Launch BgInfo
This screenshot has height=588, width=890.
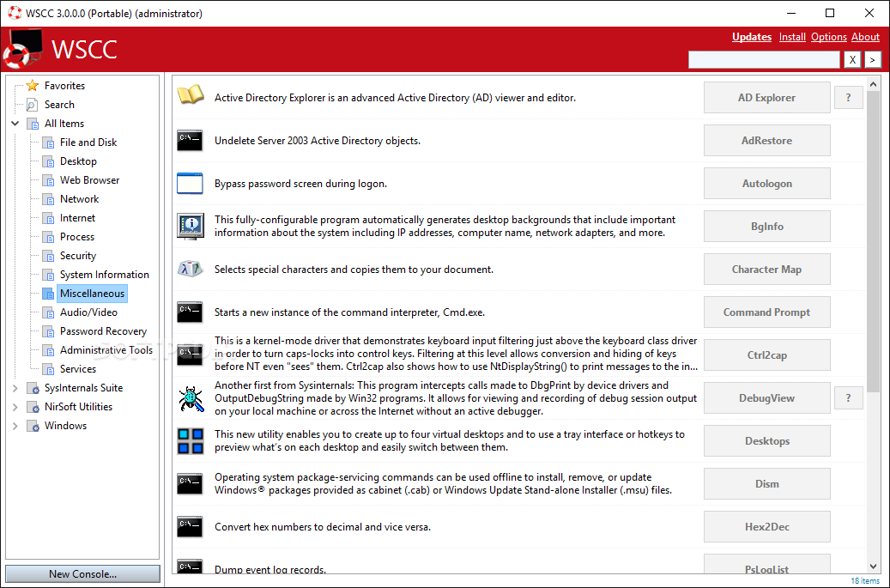click(x=766, y=227)
